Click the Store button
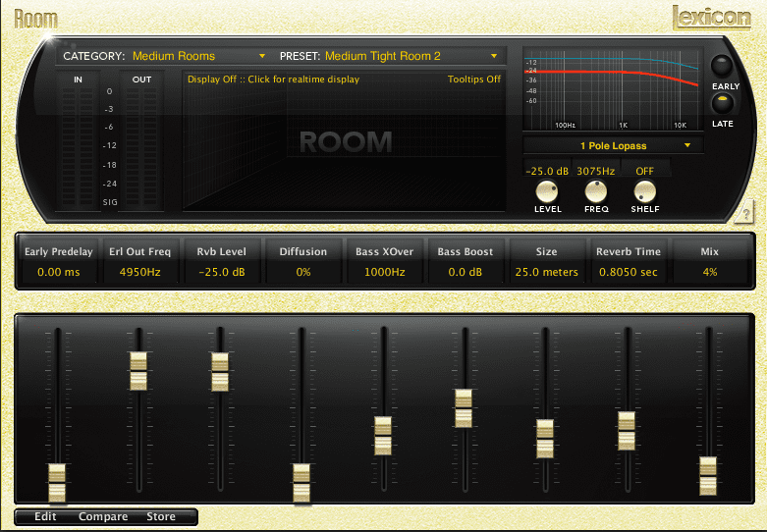This screenshot has width=767, height=532. tap(161, 516)
